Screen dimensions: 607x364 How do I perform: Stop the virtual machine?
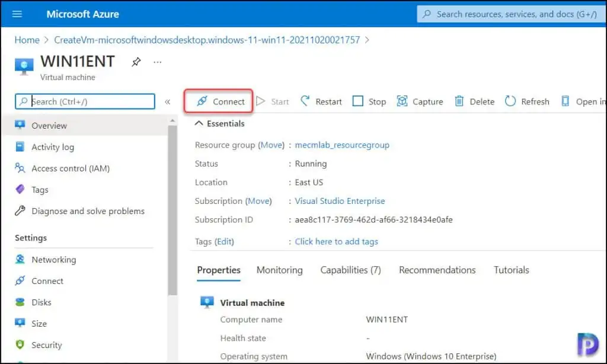pos(369,101)
